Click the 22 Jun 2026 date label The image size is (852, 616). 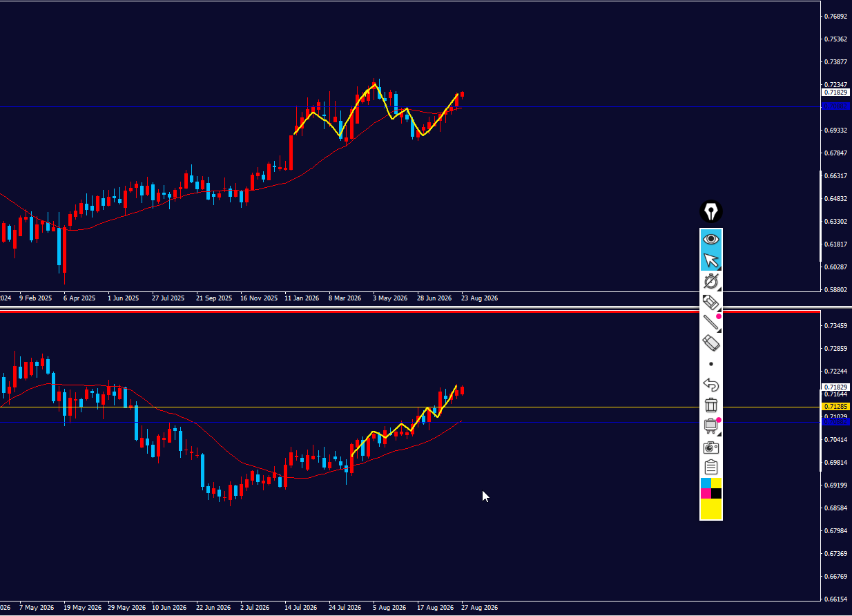pos(214,608)
